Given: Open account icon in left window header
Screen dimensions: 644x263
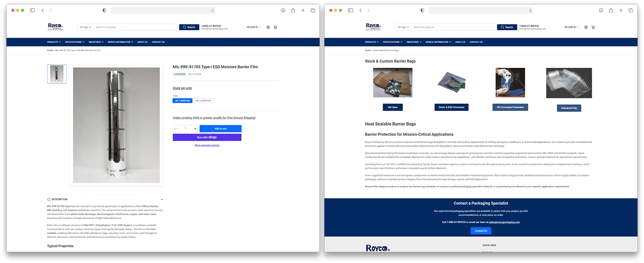Looking at the screenshot, I should [x=268, y=27].
